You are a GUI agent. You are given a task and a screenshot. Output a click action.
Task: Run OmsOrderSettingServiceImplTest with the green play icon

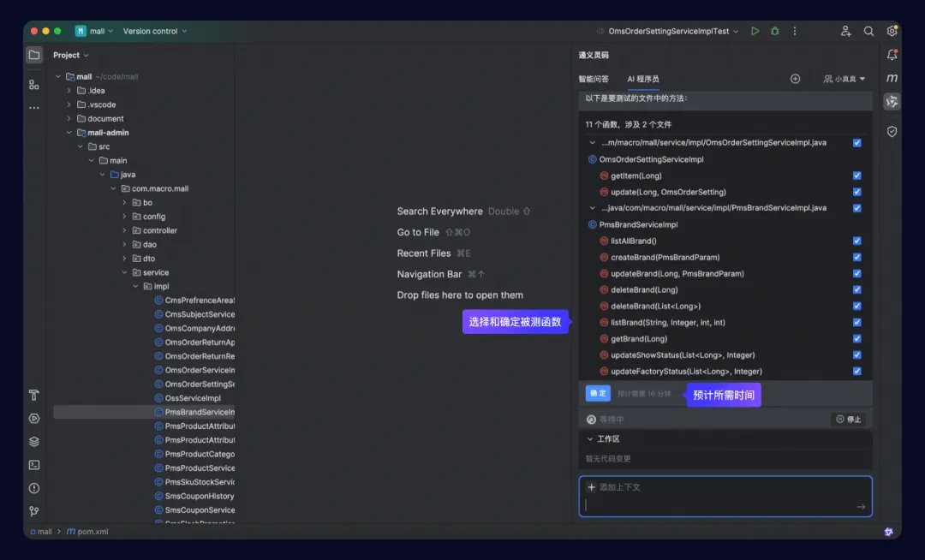tap(755, 31)
